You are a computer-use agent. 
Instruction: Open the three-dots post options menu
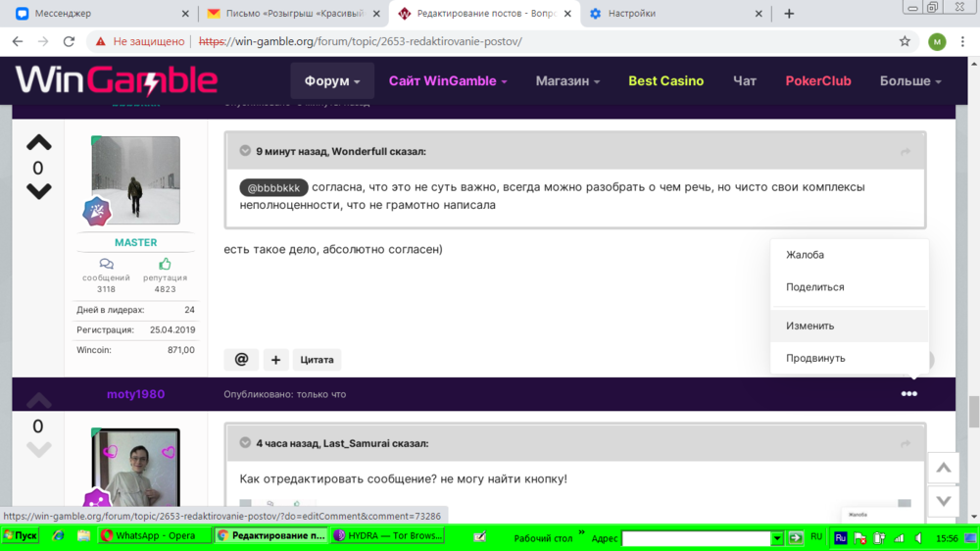(x=909, y=394)
